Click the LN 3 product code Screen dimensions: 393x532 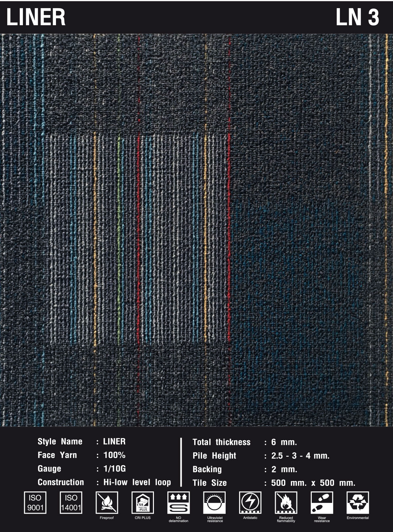coord(357,17)
